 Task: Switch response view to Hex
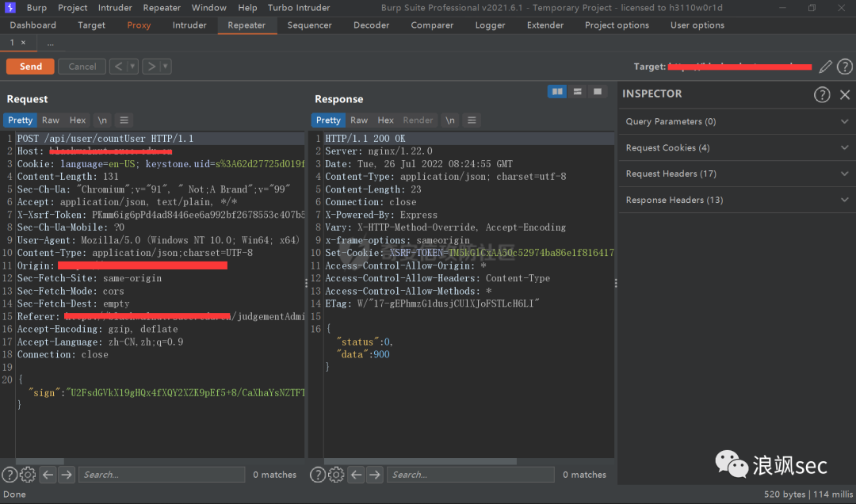click(385, 120)
